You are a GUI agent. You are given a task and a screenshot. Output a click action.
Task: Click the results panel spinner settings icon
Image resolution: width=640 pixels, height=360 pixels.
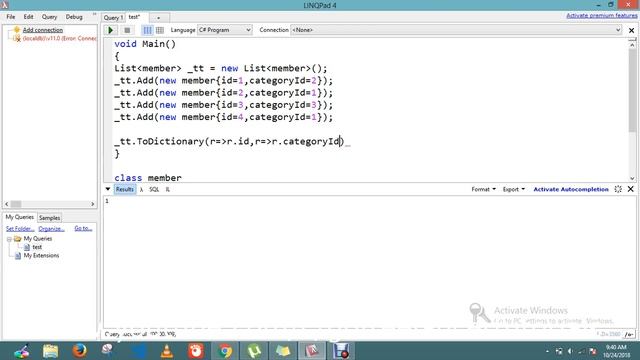pyautogui.click(x=618, y=189)
